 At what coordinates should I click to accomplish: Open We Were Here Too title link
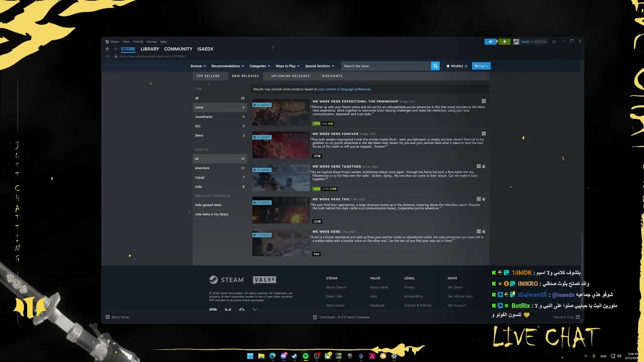tap(331, 199)
